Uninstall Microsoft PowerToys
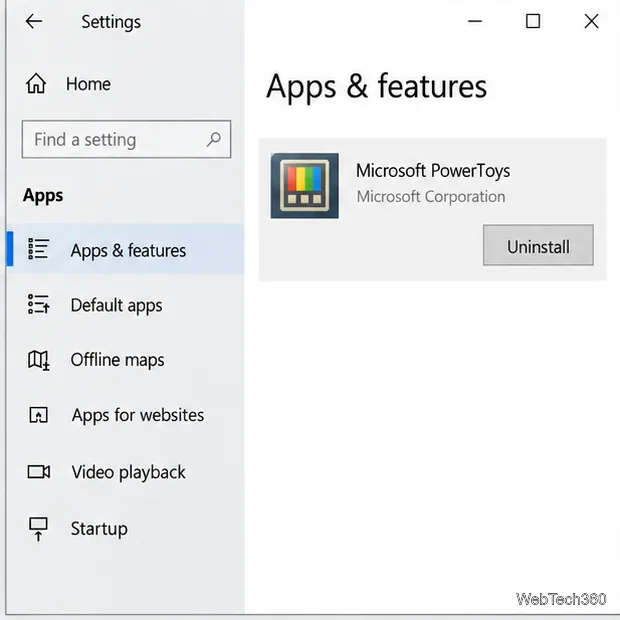620x620 pixels. pyautogui.click(x=538, y=245)
